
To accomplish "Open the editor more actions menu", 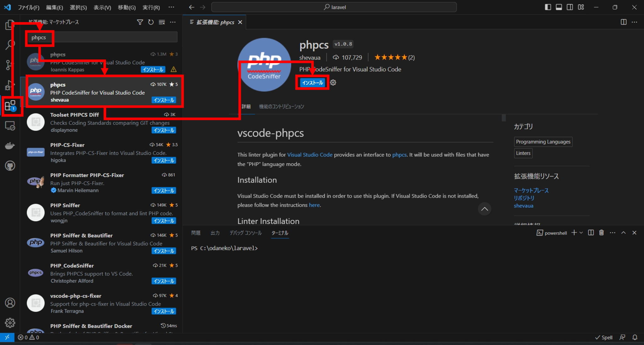I will (635, 22).
